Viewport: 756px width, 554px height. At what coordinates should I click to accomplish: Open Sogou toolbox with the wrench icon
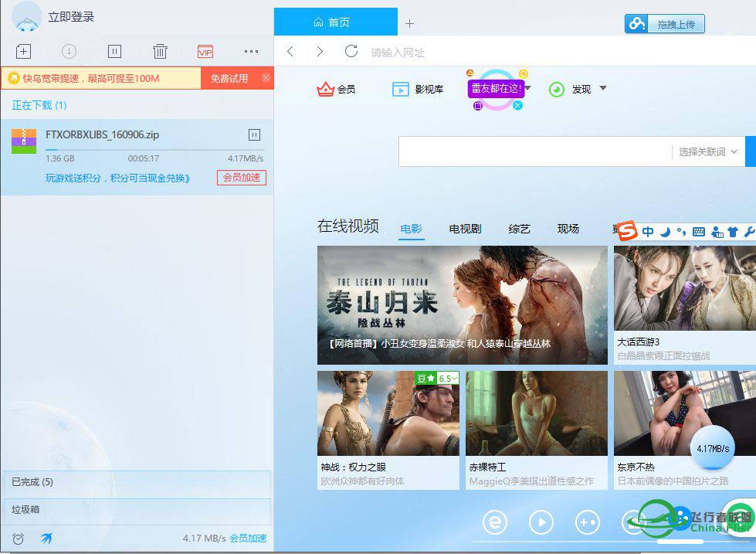tap(751, 232)
